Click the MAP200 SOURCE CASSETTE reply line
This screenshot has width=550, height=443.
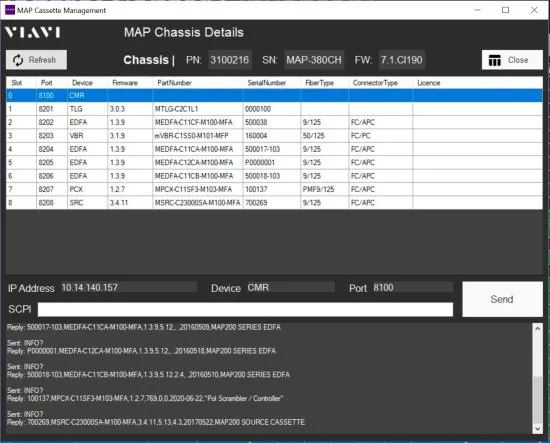156,422
